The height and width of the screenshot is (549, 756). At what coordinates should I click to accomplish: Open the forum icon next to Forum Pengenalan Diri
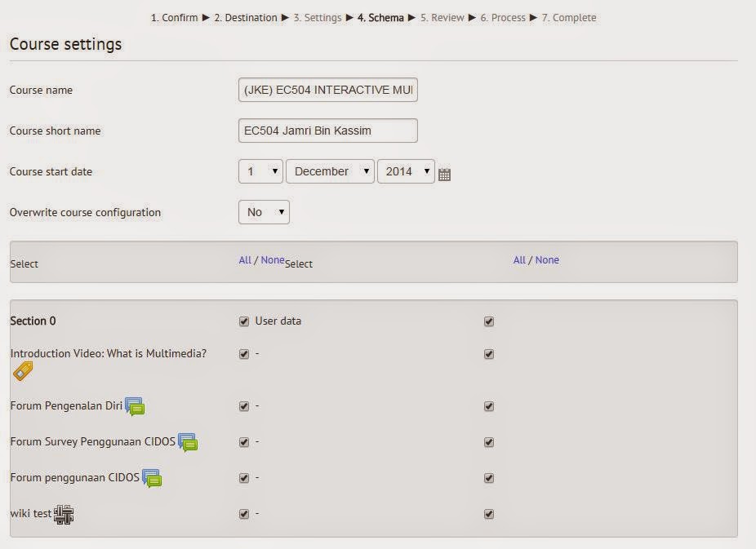(136, 405)
